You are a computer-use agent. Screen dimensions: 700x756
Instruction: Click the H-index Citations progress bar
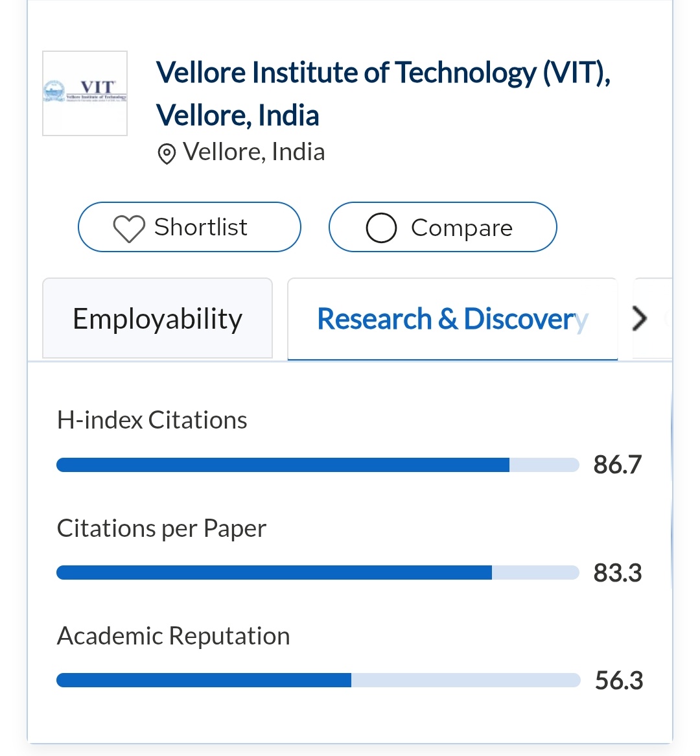click(318, 465)
